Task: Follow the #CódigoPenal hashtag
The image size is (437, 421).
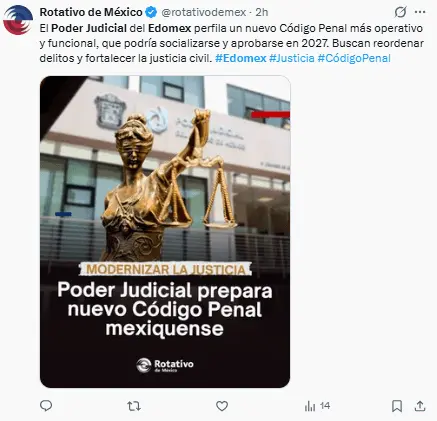Action: 354,58
